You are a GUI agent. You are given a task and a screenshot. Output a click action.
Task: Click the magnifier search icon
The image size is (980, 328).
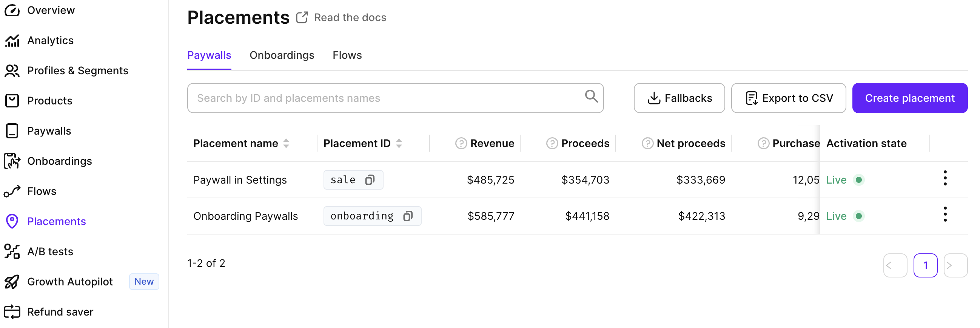[591, 97]
